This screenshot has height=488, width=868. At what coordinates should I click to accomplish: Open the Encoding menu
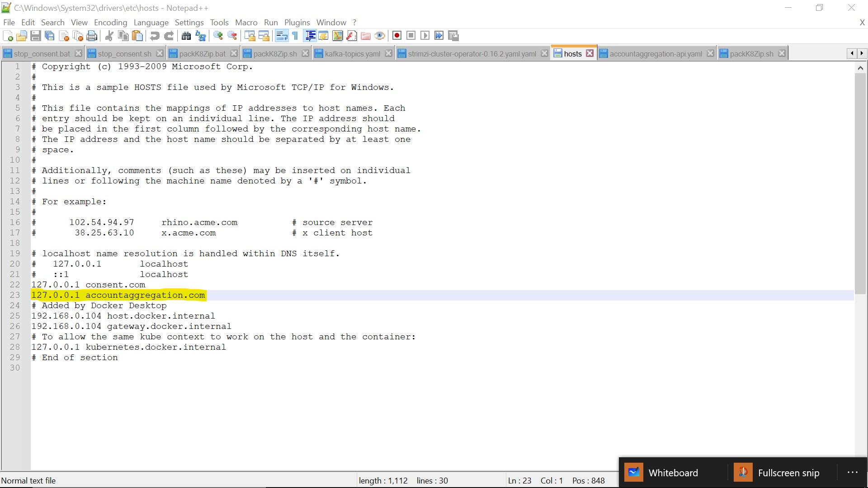click(x=110, y=23)
